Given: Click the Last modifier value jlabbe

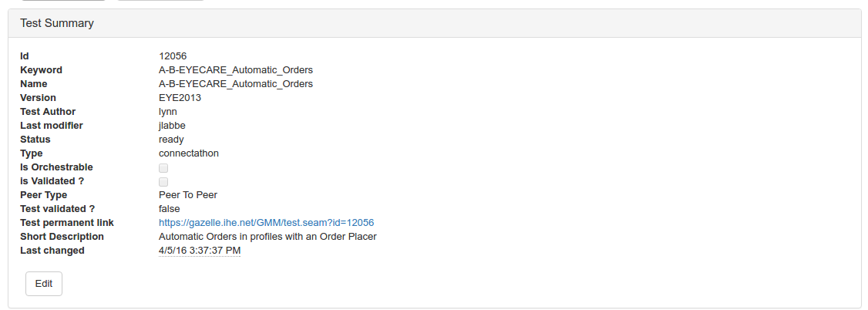Looking at the screenshot, I should [172, 126].
